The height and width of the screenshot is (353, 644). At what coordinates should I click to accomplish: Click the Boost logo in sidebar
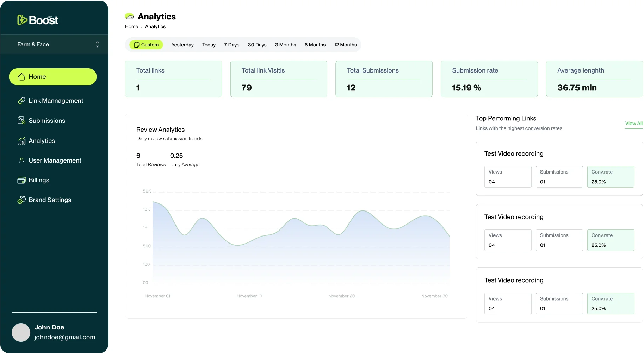click(38, 20)
